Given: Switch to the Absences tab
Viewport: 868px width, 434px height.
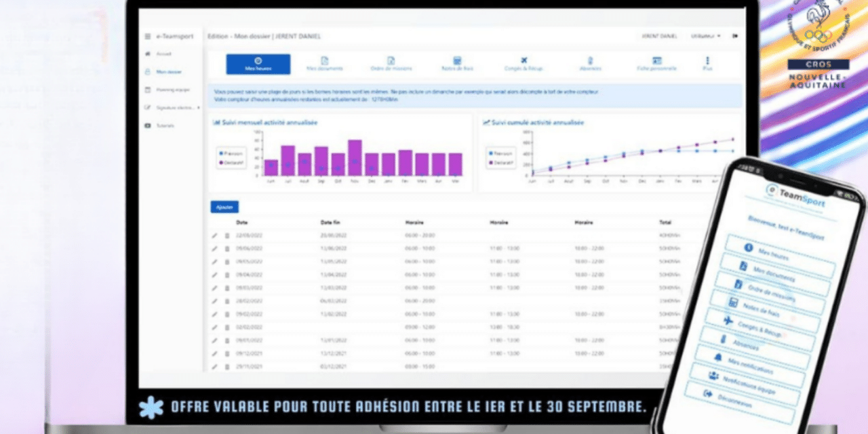Looking at the screenshot, I should click(x=590, y=64).
